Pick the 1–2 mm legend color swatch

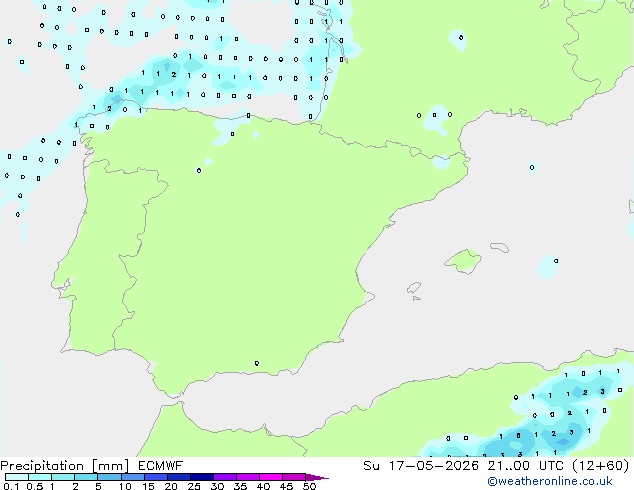coord(63,477)
